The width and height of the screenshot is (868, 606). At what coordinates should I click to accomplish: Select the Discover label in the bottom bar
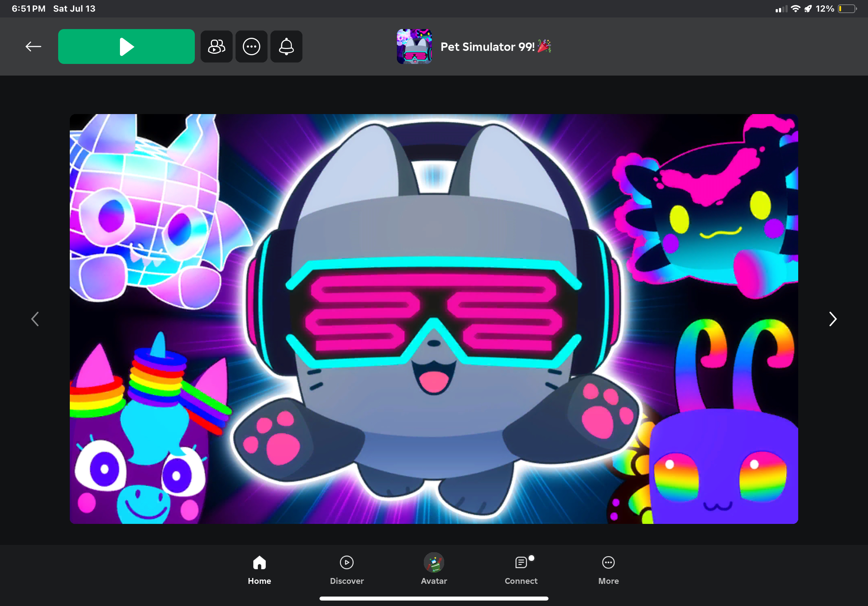click(346, 581)
